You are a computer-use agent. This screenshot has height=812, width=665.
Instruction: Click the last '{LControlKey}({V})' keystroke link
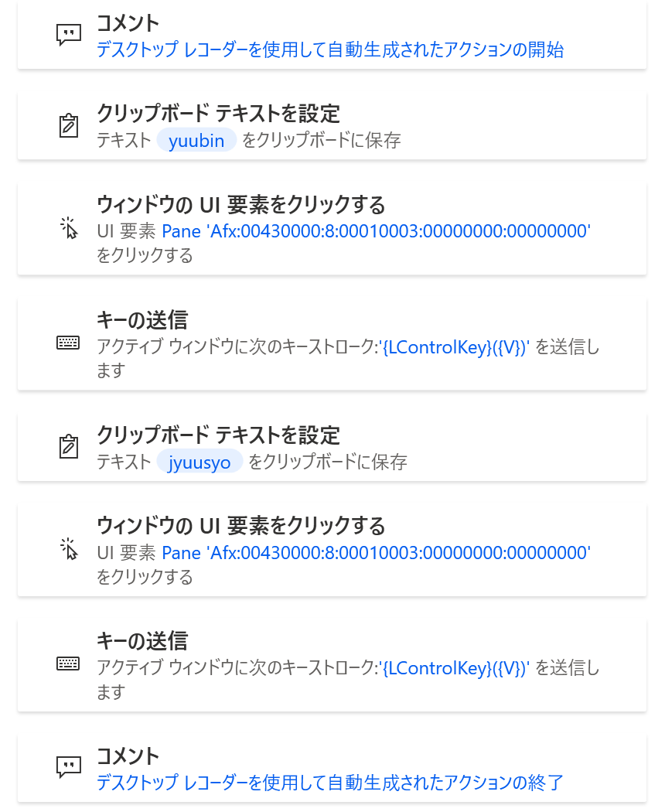[454, 668]
